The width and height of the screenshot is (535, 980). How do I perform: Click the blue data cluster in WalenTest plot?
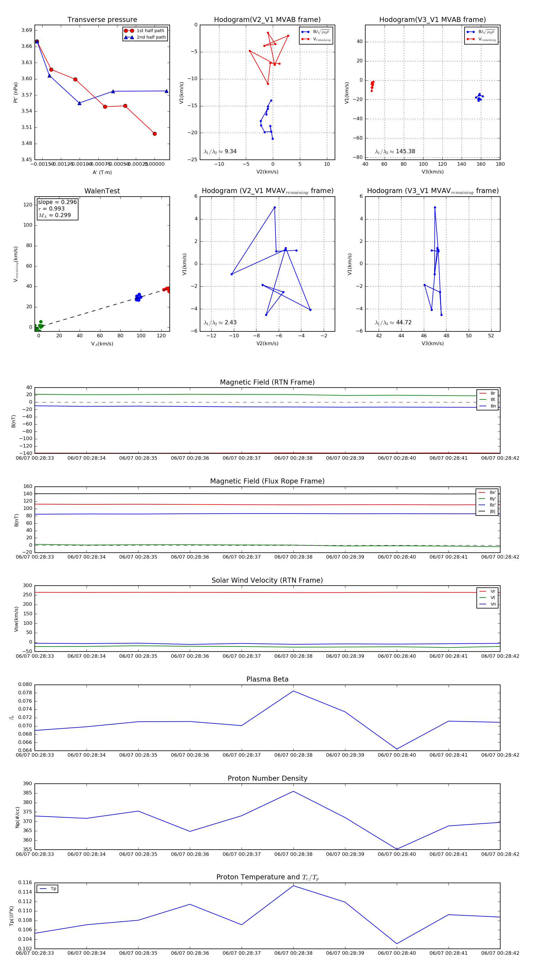point(139,297)
